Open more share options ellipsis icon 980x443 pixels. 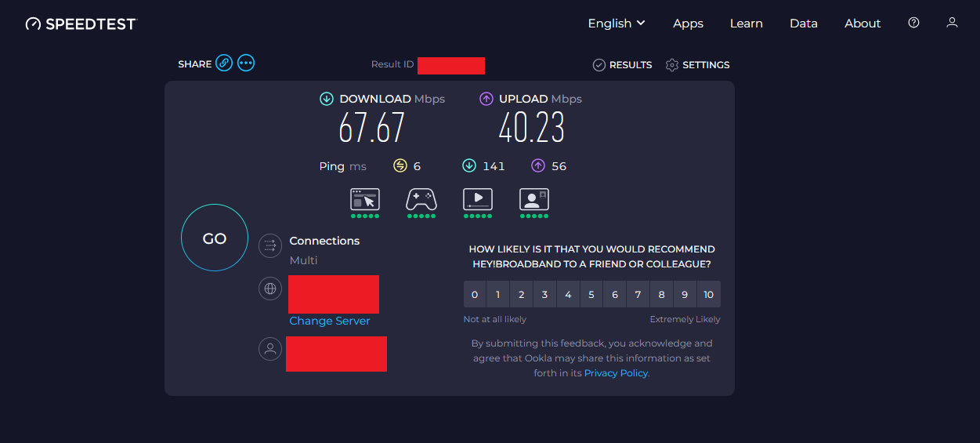(246, 63)
